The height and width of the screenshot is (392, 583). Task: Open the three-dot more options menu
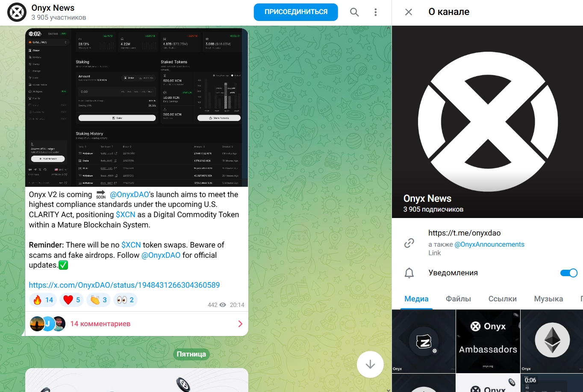pyautogui.click(x=376, y=12)
